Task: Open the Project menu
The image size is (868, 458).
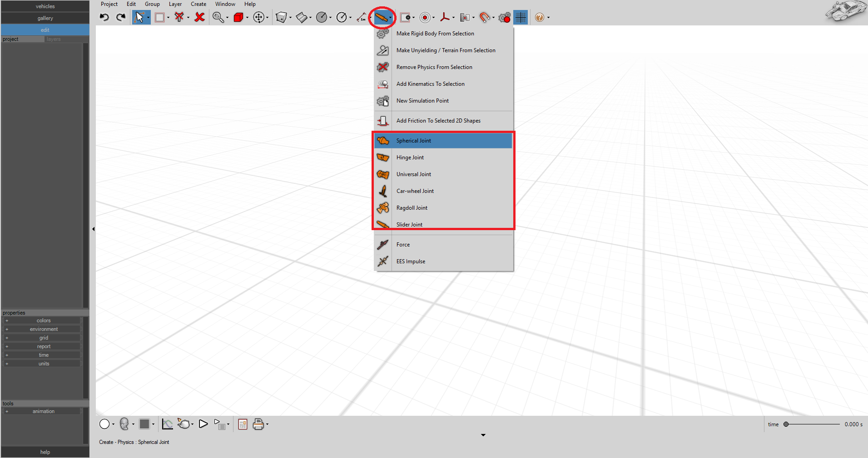Action: click(109, 4)
